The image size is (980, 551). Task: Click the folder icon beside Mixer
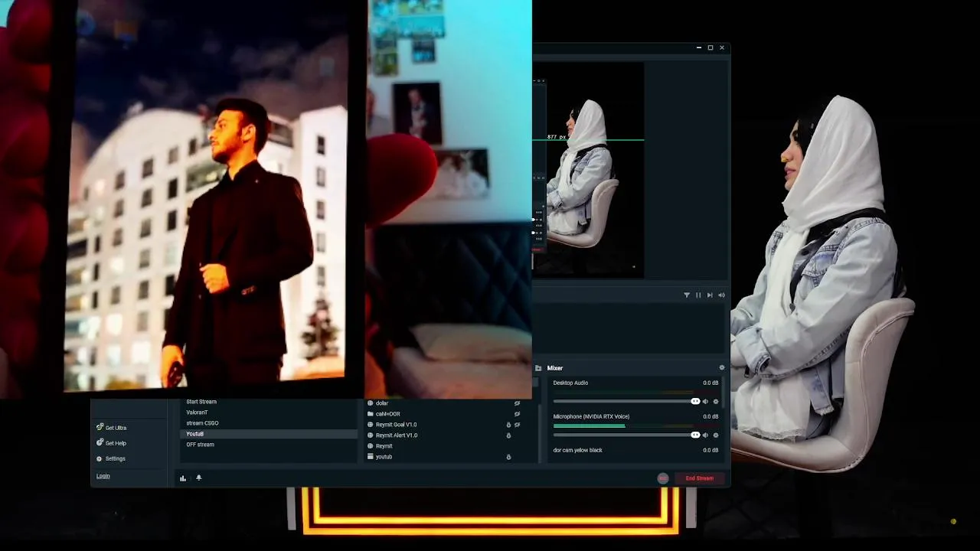tap(538, 368)
